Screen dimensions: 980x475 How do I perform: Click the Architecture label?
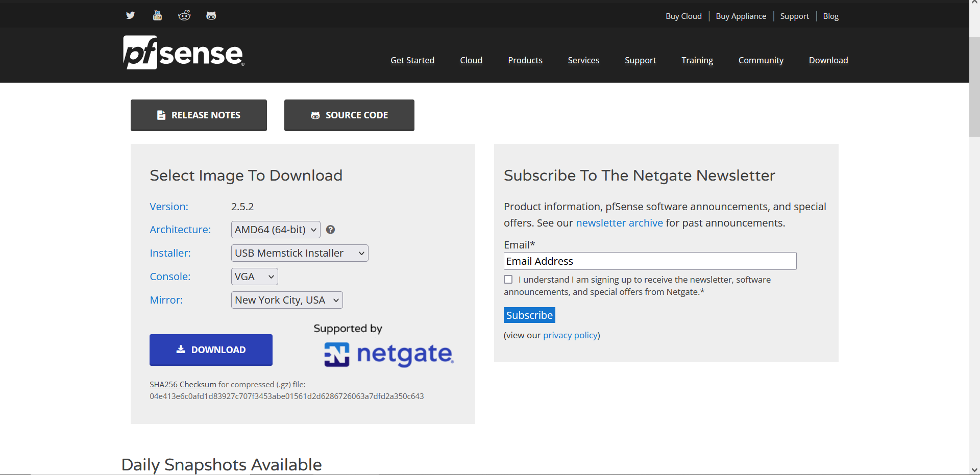tap(180, 230)
